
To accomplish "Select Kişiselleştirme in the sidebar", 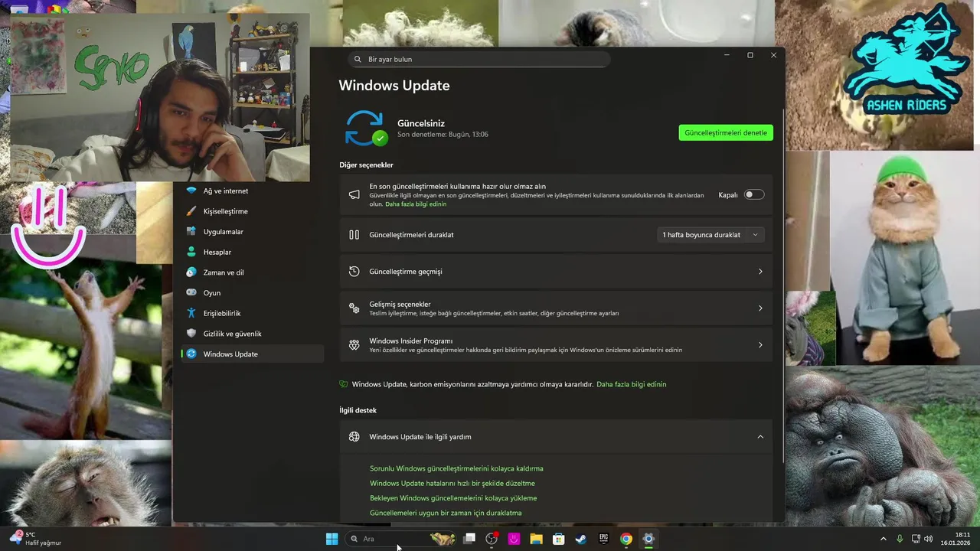I will coord(252,211).
